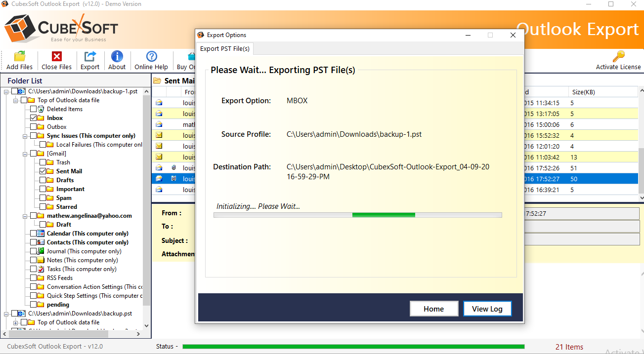Click the Destination Path value text
The width and height of the screenshot is (644, 354).
coord(388,171)
